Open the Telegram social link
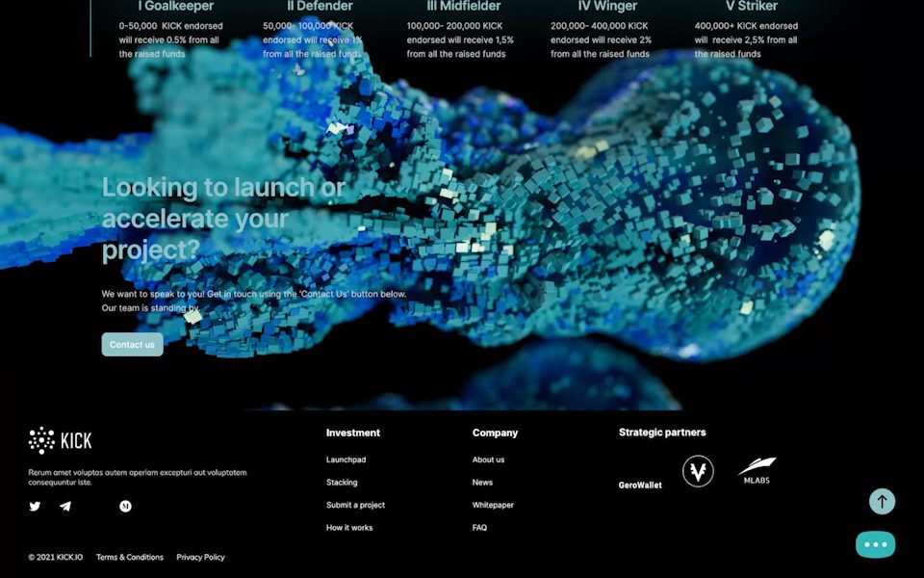Viewport: 924px width, 578px height. coord(65,506)
